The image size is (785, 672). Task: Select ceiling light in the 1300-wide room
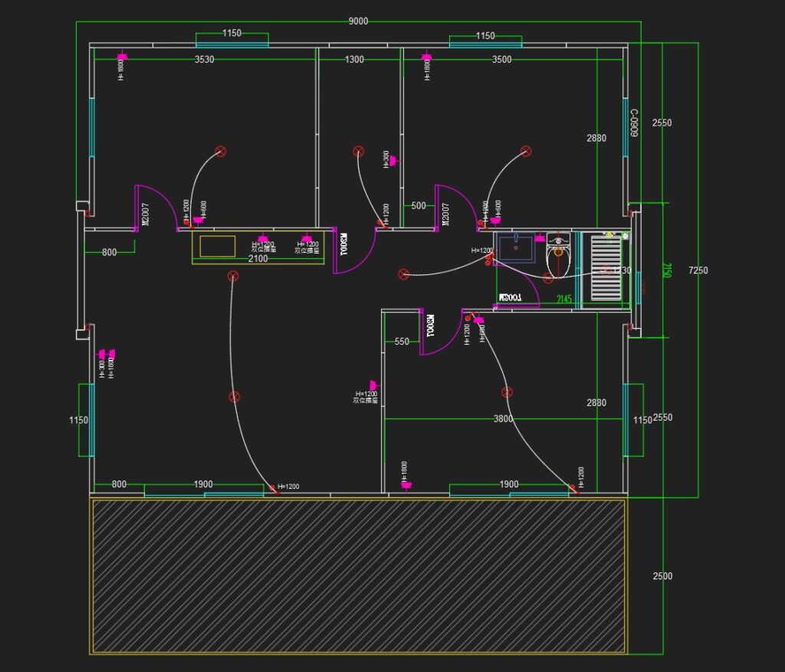[358, 152]
